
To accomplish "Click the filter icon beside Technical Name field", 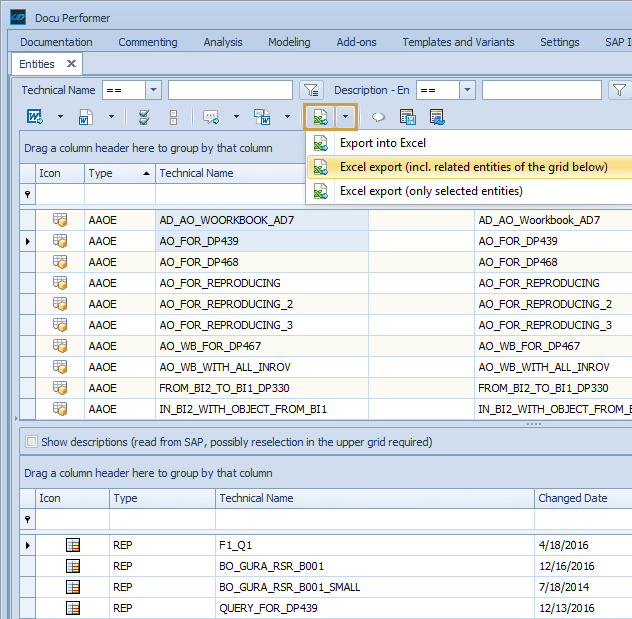I will (x=312, y=90).
